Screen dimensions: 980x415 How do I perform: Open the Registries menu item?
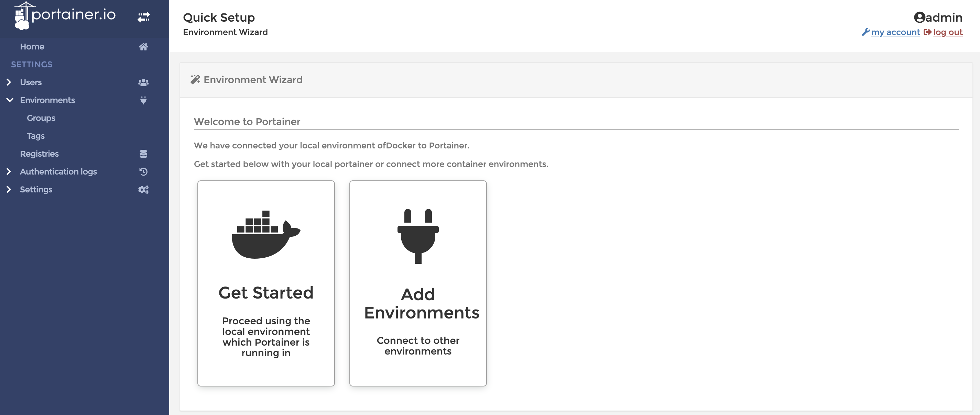(x=39, y=154)
